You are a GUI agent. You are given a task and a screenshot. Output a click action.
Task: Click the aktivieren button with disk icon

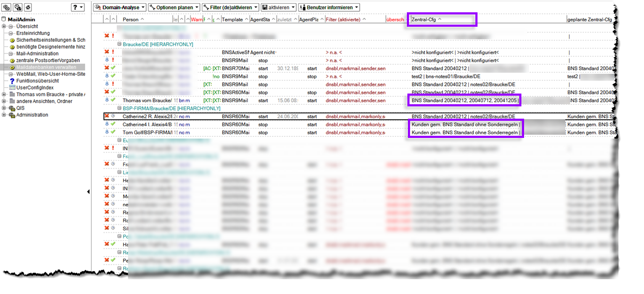pyautogui.click(x=278, y=7)
